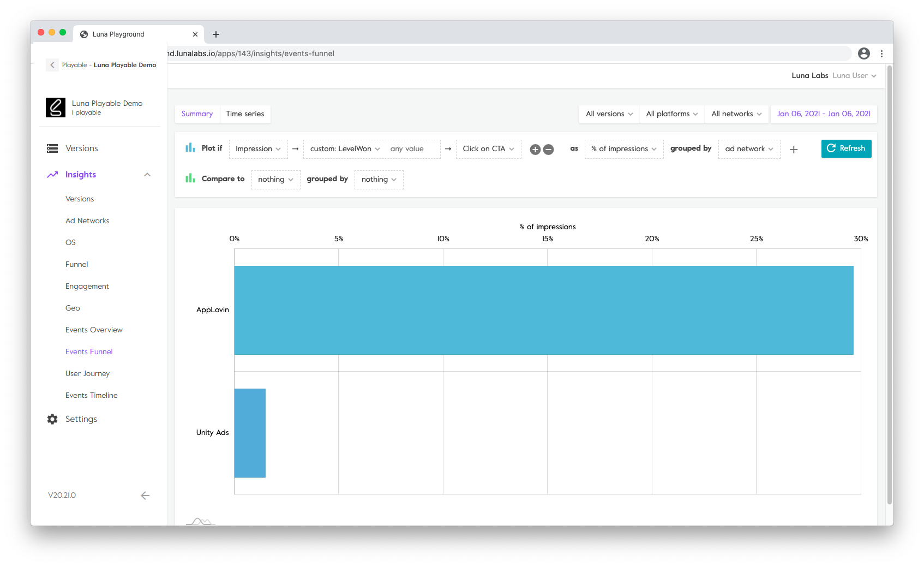Open the Click on CTA dropdown
This screenshot has width=924, height=566.
point(488,149)
